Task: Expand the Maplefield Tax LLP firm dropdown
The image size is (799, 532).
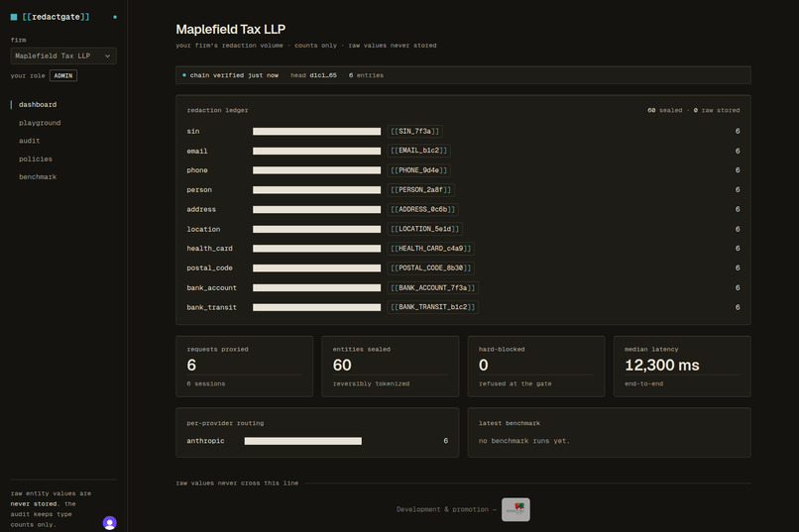Action: tap(63, 56)
